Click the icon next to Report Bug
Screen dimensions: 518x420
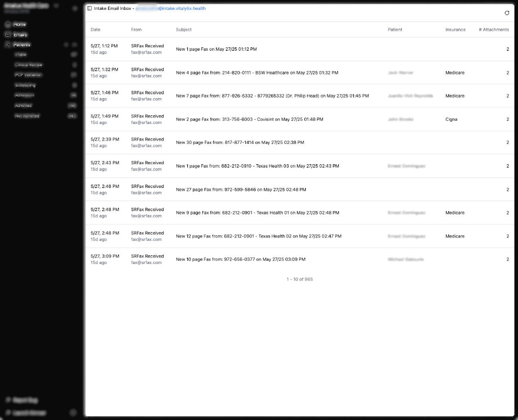tap(8, 400)
